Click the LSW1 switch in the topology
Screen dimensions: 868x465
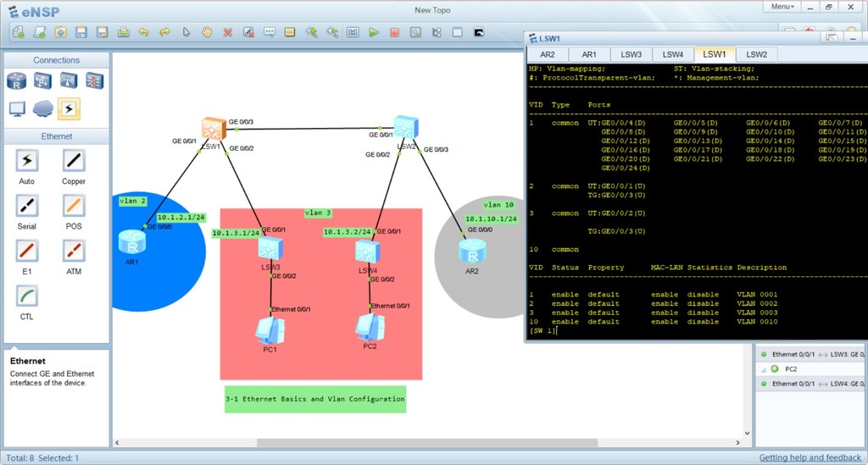tap(212, 129)
